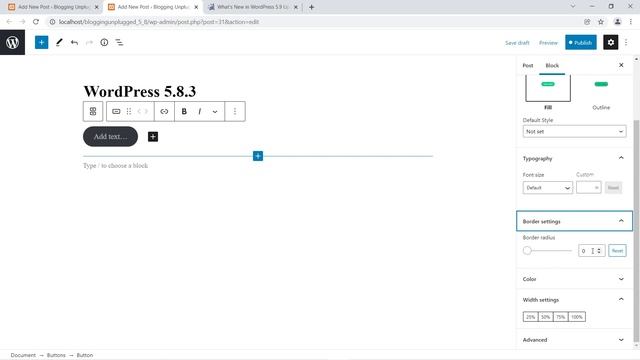Image resolution: width=640 pixels, height=360 pixels.
Task: Click the Publish button
Action: click(x=580, y=42)
